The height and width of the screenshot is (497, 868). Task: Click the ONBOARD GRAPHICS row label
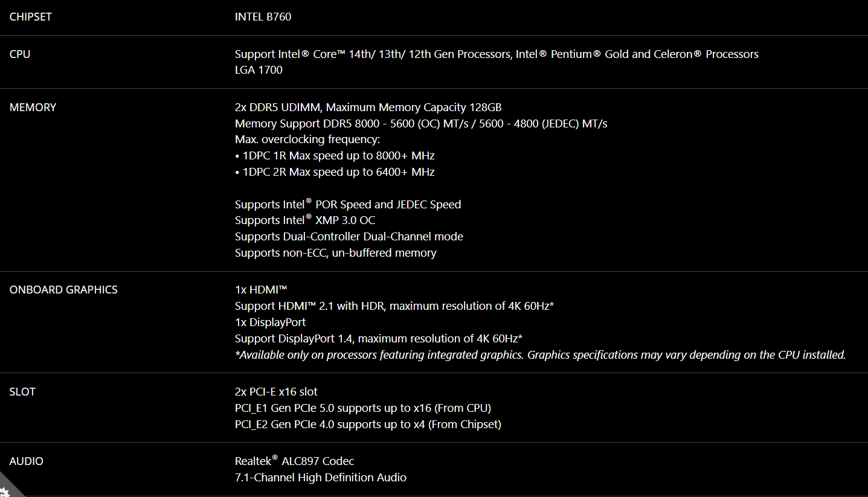click(x=63, y=290)
